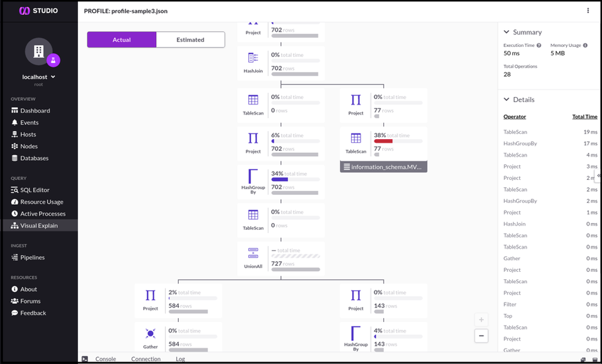Open the SQL Editor
The height and width of the screenshot is (364, 602).
(x=36, y=190)
